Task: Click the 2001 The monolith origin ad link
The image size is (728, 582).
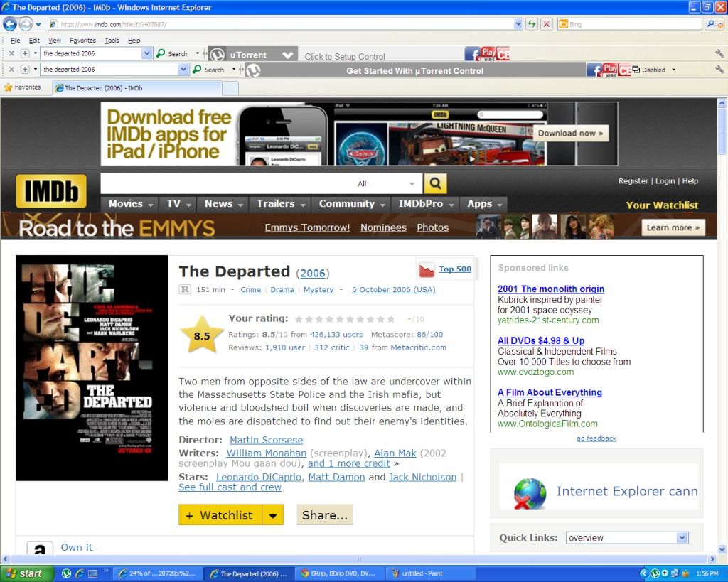Action: pos(551,289)
